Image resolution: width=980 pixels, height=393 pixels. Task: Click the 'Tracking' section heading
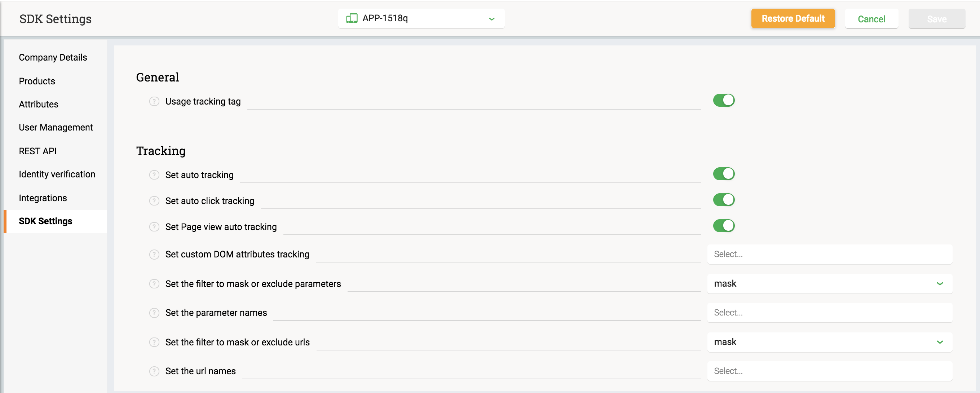(160, 151)
